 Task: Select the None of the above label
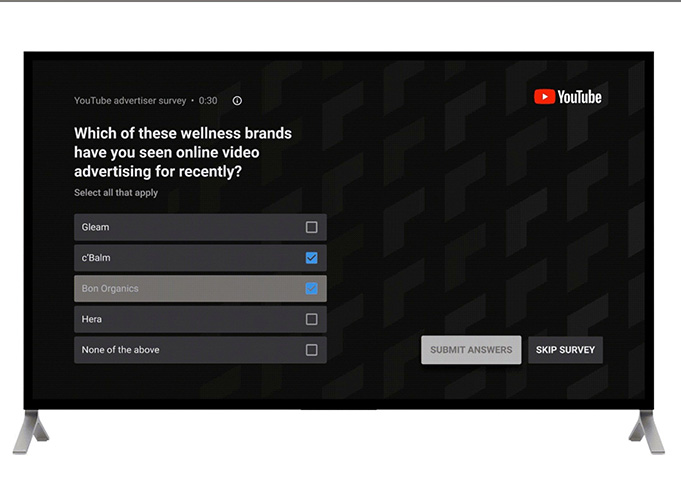click(x=120, y=350)
